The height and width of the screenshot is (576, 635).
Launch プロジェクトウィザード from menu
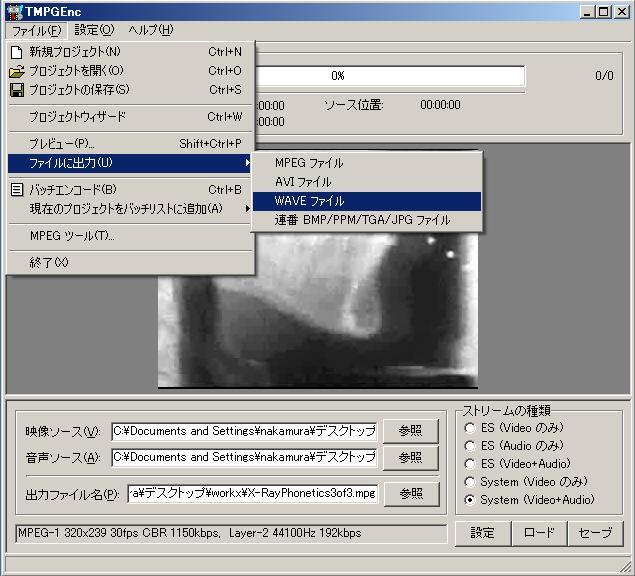point(130,117)
